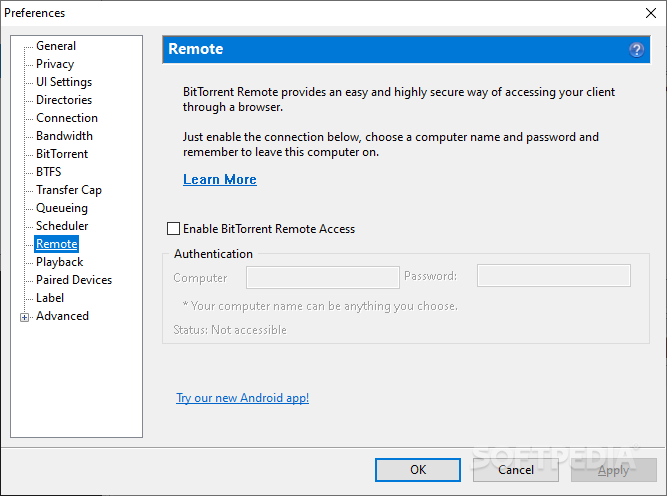Open help for the Remote page
The height and width of the screenshot is (496, 667).
636,50
